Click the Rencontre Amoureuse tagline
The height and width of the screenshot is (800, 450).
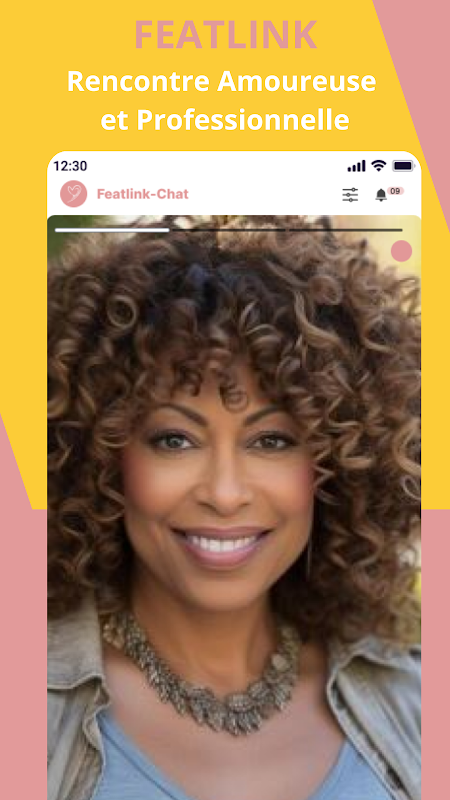[x=221, y=81]
